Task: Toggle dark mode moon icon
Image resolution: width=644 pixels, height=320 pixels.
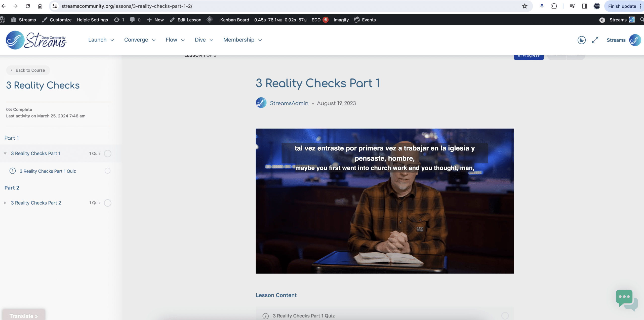Action: click(x=581, y=40)
